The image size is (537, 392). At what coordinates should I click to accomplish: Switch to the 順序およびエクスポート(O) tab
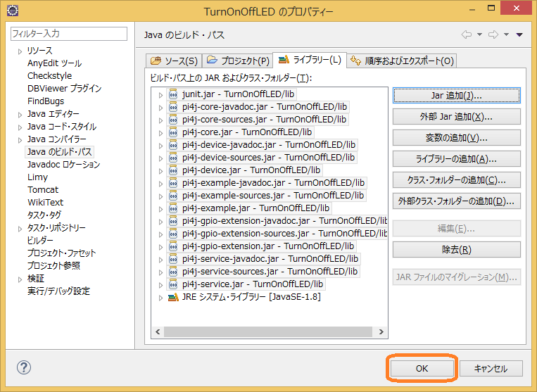click(x=403, y=61)
